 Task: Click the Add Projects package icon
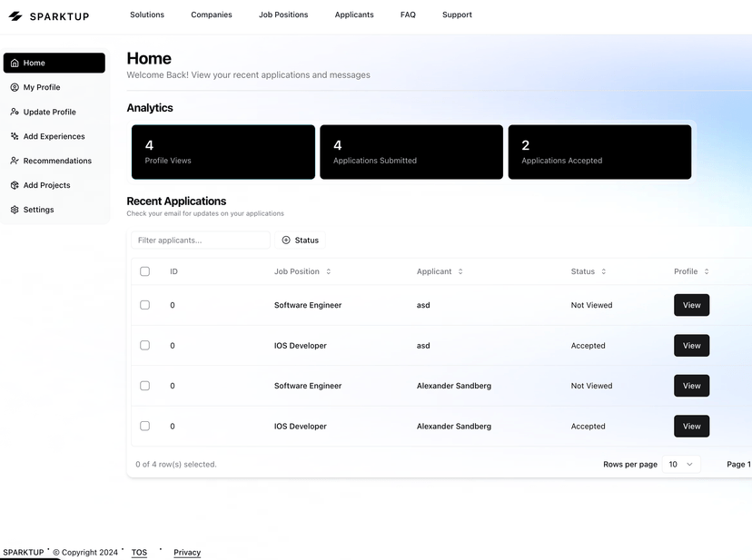15,185
